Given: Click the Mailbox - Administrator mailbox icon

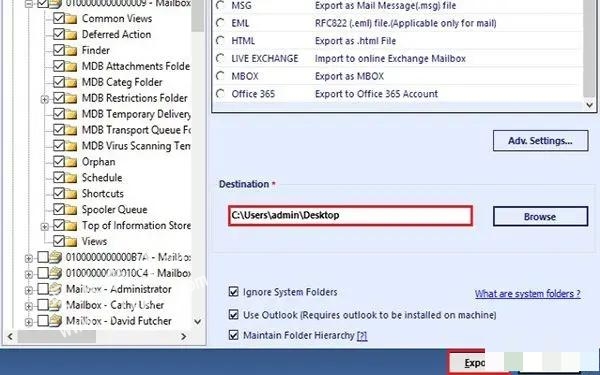Looking at the screenshot, I should (x=55, y=289).
